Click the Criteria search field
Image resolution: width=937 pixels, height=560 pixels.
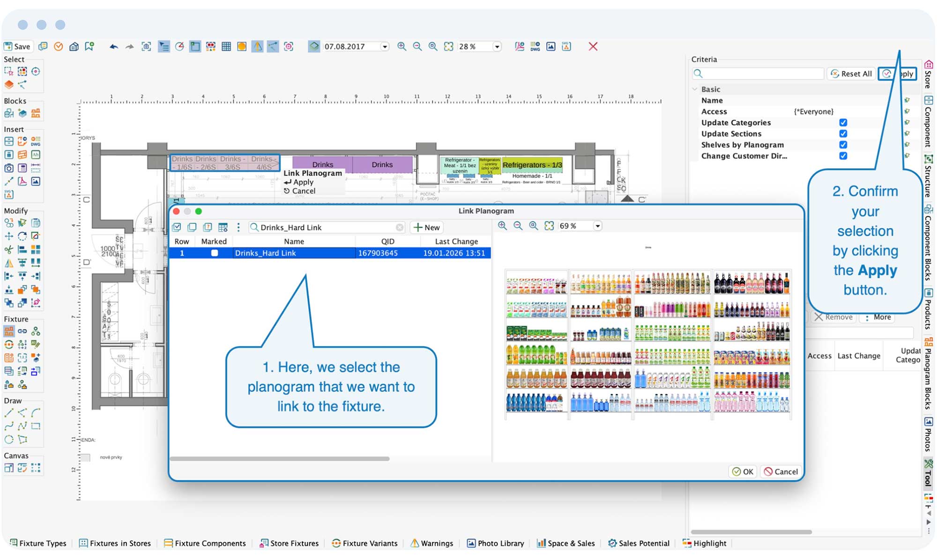point(758,74)
